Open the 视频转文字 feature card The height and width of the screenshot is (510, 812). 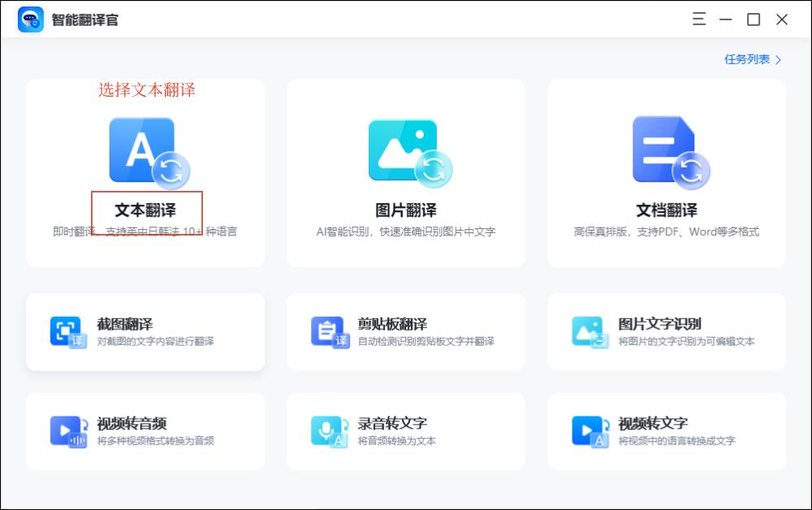click(666, 430)
